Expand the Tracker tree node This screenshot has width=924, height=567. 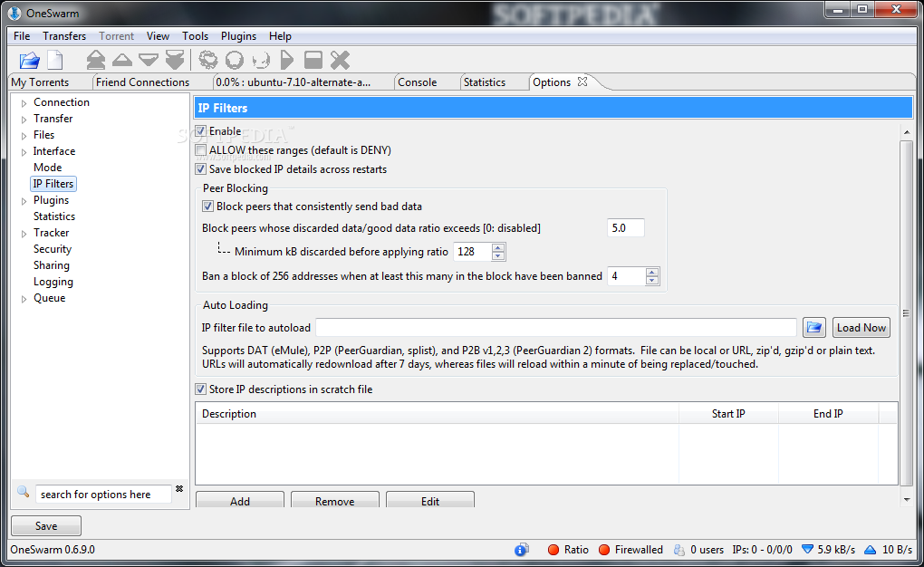click(24, 234)
